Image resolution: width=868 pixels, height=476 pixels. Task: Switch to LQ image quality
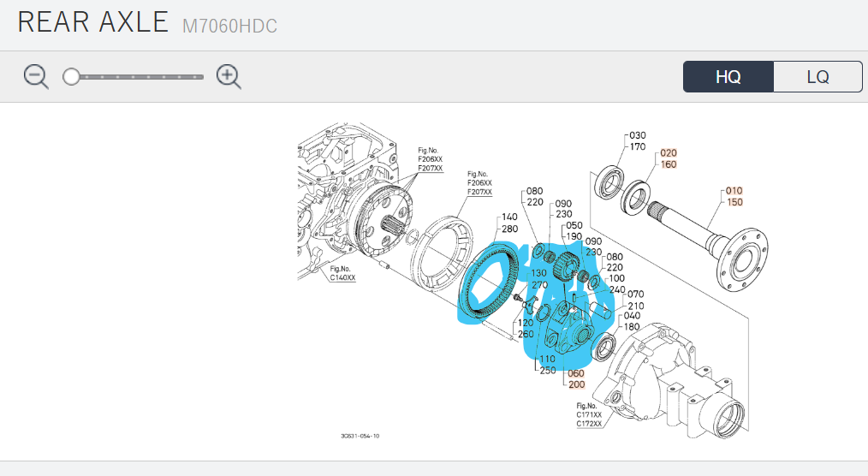[817, 76]
